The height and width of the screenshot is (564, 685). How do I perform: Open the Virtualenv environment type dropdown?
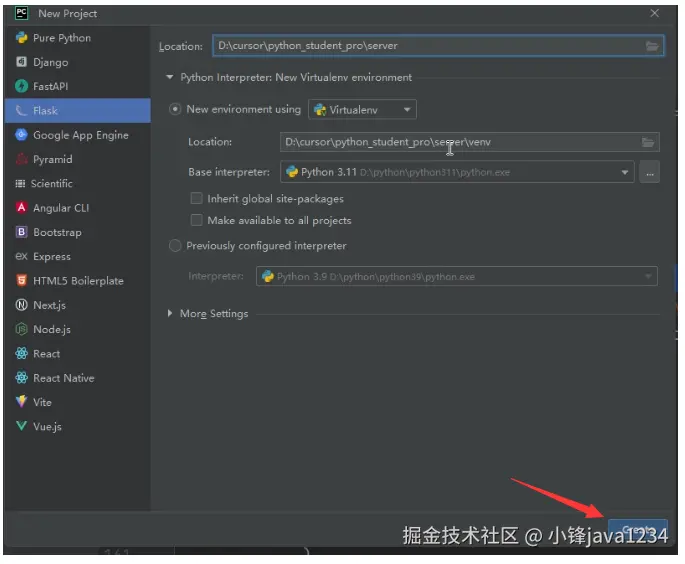point(362,110)
